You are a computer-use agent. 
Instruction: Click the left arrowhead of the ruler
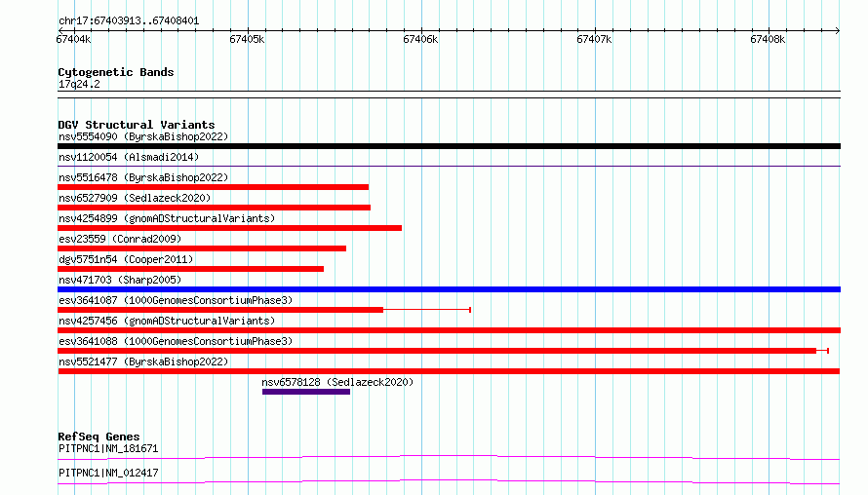click(60, 30)
